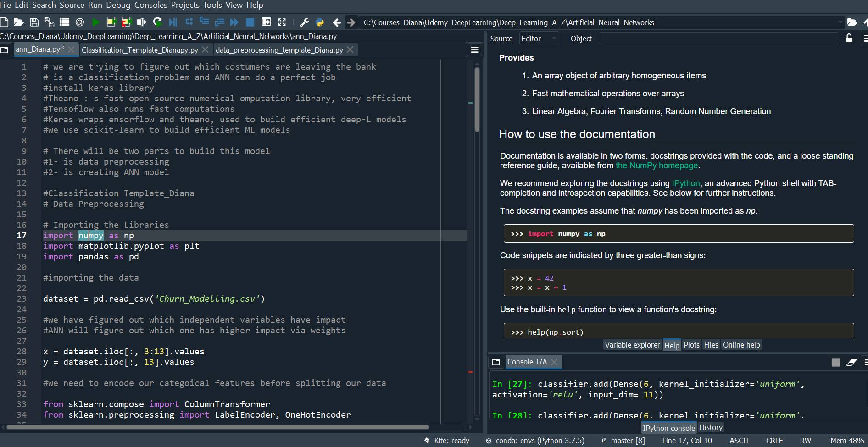
Task: Open the editor options hamburger menu
Action: coord(475,50)
